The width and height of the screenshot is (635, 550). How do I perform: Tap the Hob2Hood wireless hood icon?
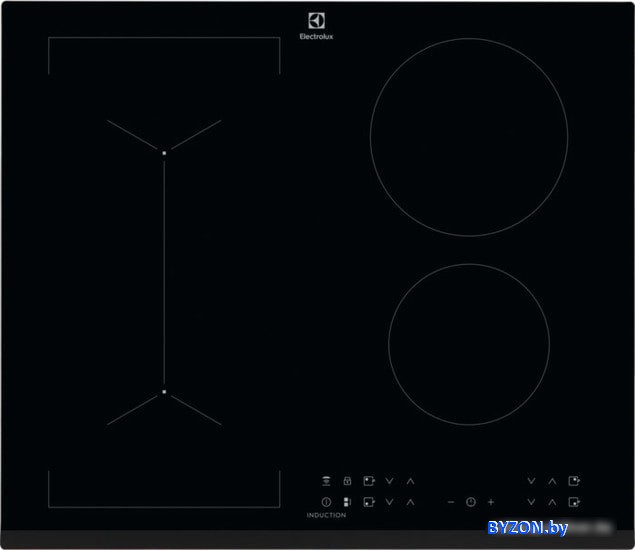point(326,481)
